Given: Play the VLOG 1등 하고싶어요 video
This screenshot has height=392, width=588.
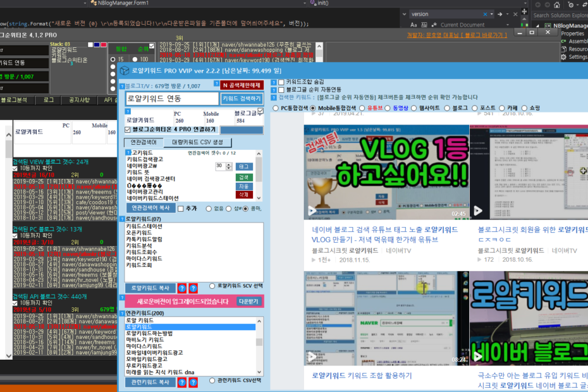Looking at the screenshot, I should 312,211.
